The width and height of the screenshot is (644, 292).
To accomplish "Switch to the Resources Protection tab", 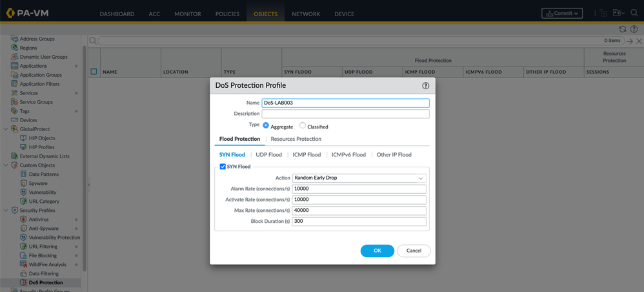I will pyautogui.click(x=296, y=139).
